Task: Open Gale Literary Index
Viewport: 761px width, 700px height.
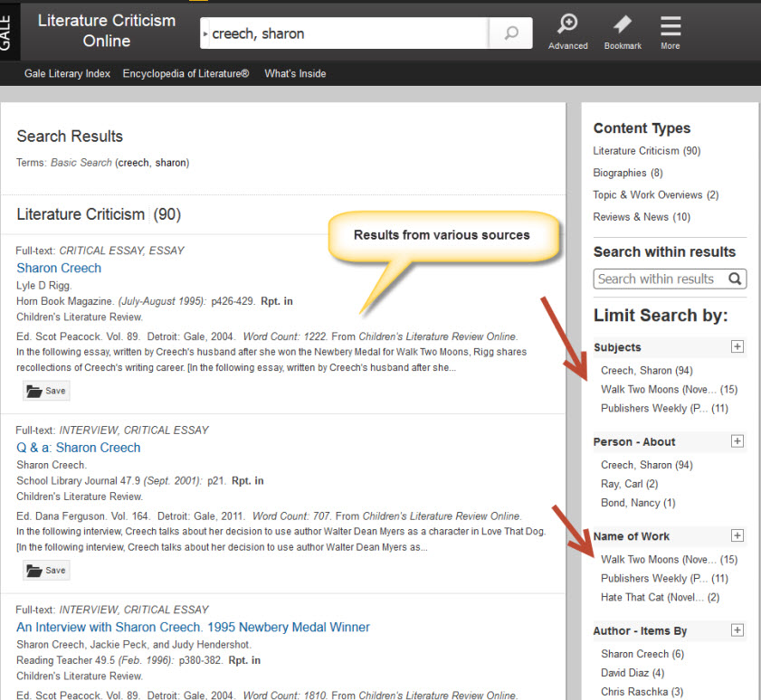Action: click(x=68, y=74)
